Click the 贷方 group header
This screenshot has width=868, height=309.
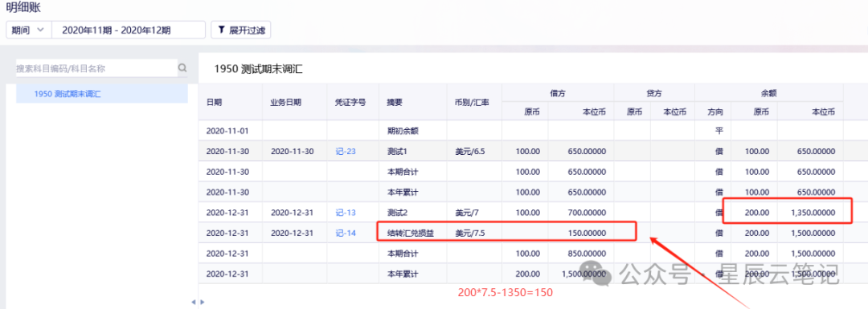(653, 93)
